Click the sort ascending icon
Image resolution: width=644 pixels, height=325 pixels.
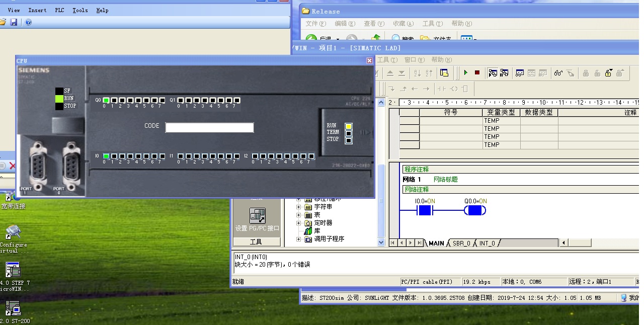[417, 73]
